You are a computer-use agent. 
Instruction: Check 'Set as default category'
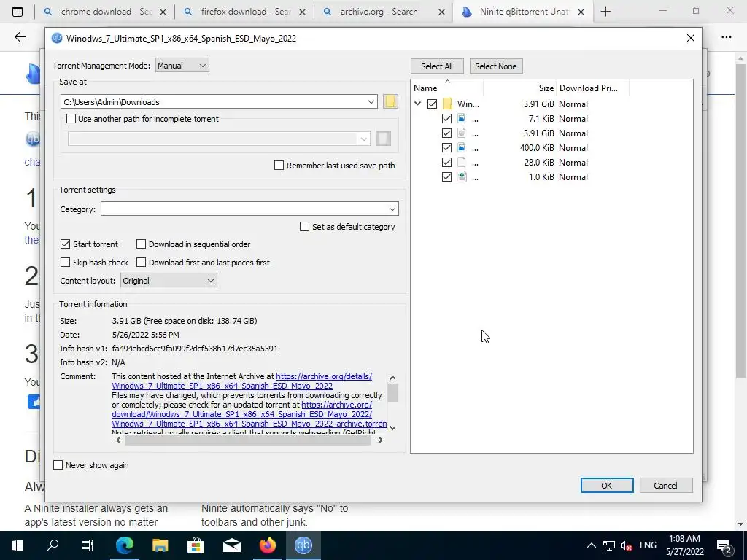click(304, 227)
